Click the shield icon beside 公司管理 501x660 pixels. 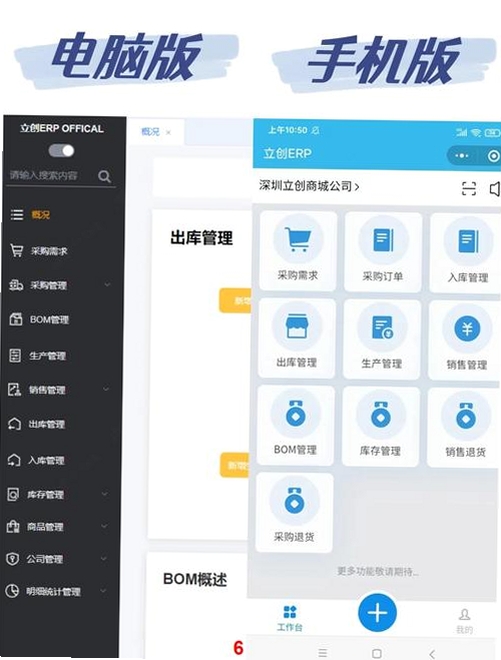point(13,559)
